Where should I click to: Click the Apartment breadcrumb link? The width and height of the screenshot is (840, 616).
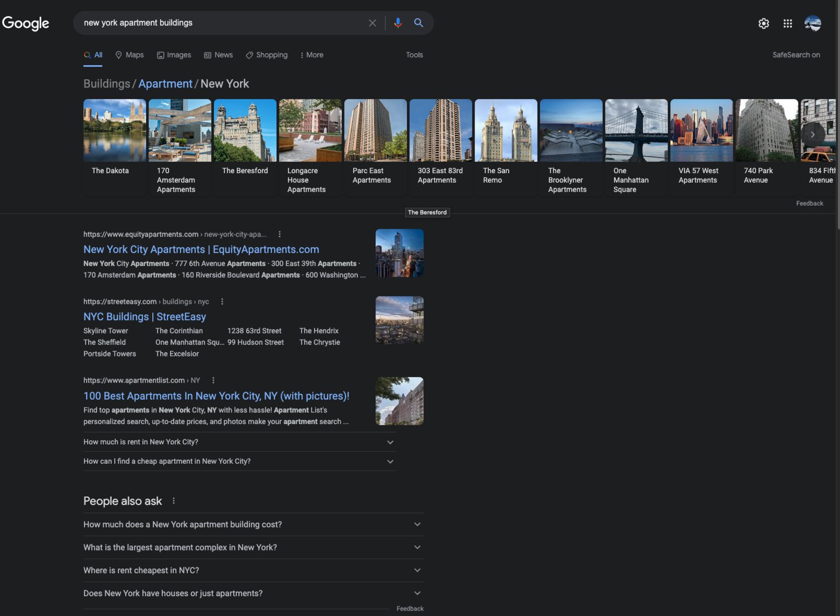(165, 84)
